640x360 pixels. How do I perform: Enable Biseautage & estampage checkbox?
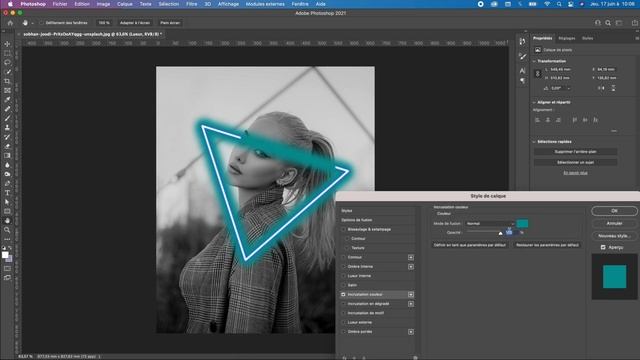(343, 229)
